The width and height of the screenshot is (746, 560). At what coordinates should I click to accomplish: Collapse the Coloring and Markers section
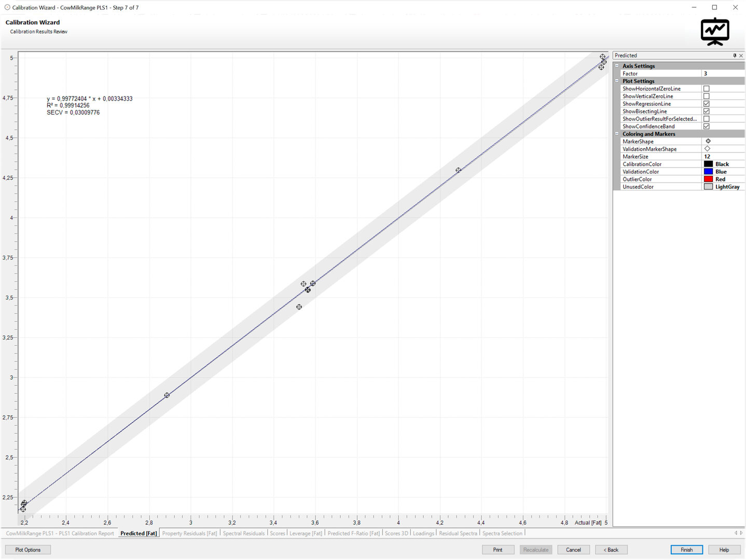[x=617, y=134]
